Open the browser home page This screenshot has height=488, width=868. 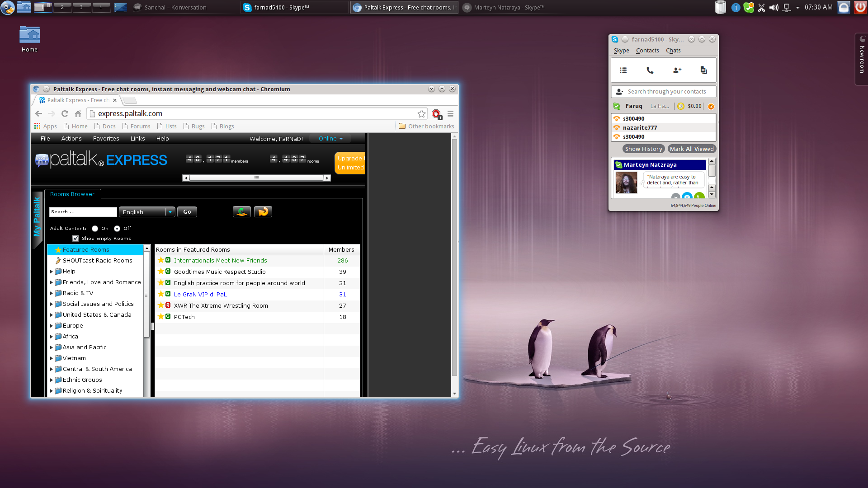tap(78, 114)
